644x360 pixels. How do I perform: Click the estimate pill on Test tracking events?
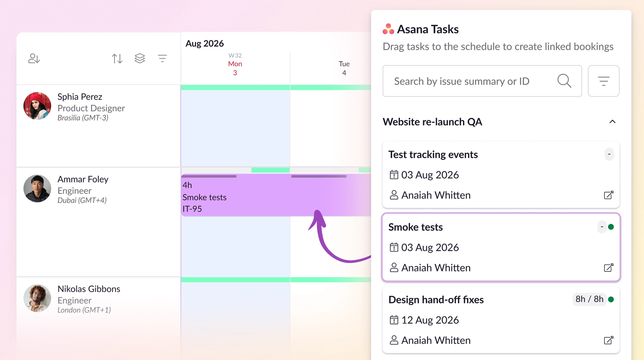click(x=609, y=154)
